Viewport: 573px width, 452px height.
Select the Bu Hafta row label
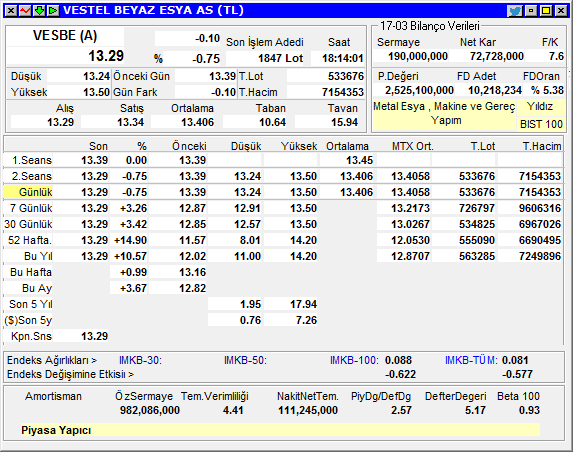coord(31,272)
